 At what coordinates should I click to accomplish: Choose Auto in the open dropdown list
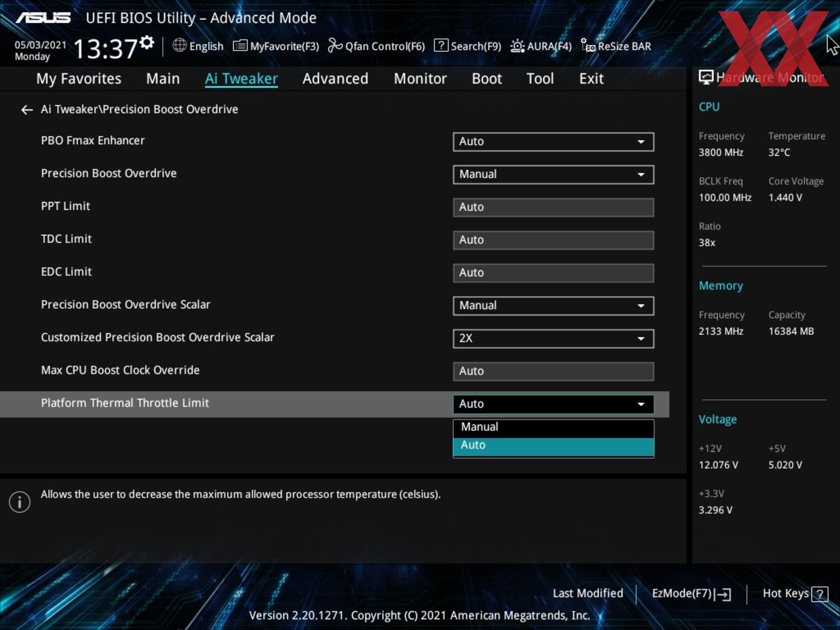[553, 446]
